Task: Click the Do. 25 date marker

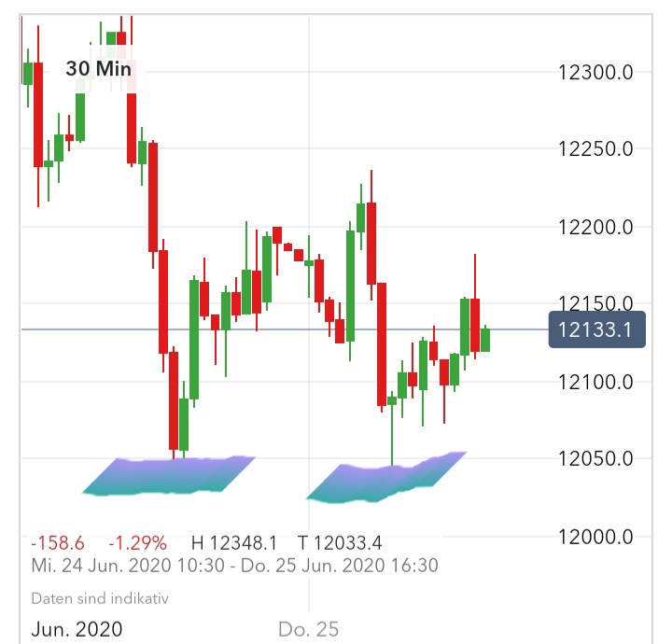Action: pyautogui.click(x=308, y=630)
